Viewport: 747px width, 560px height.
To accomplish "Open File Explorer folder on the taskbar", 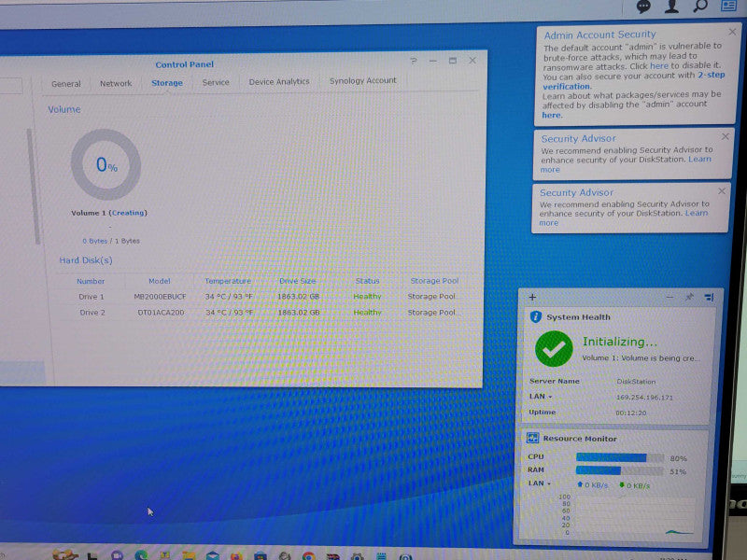I will pos(189,555).
